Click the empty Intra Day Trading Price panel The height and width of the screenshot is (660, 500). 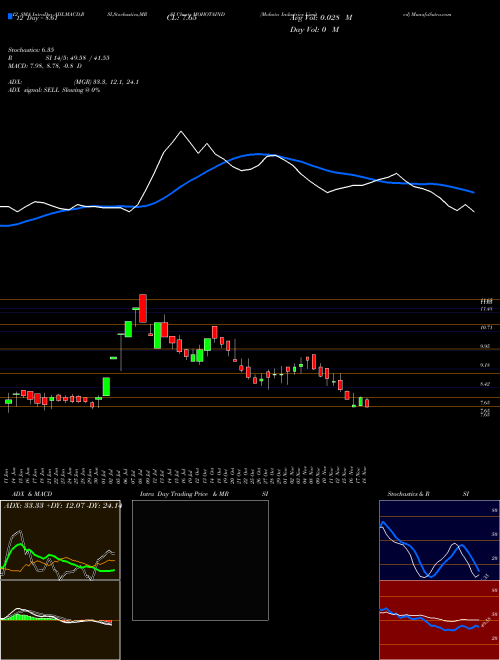[200, 560]
